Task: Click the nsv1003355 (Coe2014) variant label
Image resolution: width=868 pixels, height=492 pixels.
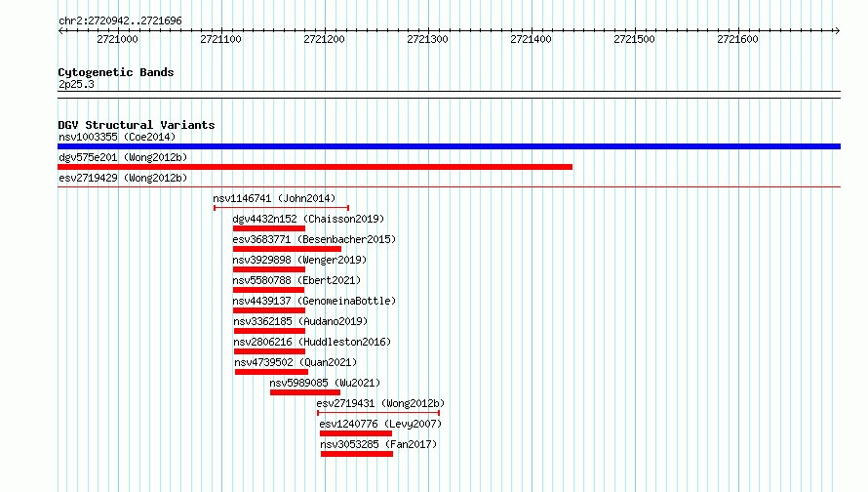Action: (117, 137)
